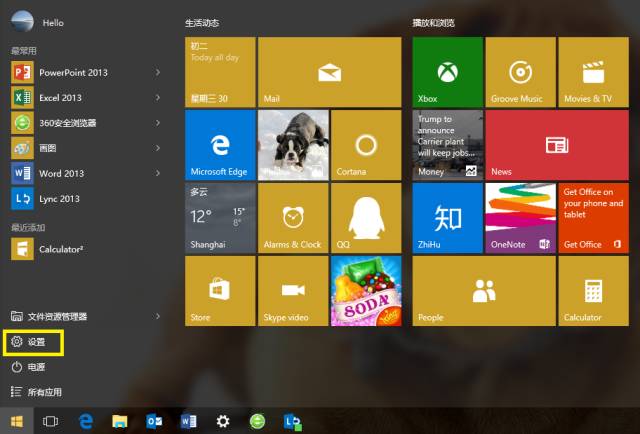Launch the Groove Music tile

tap(520, 72)
